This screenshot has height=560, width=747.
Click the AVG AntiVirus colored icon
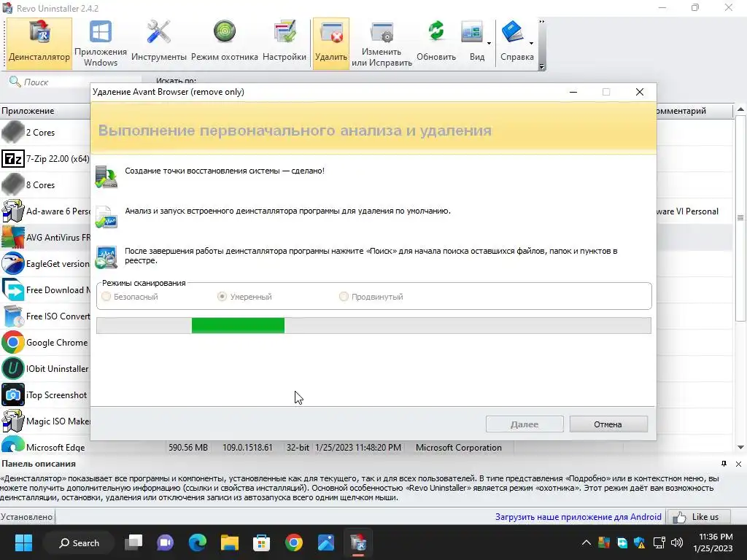tap(13, 237)
